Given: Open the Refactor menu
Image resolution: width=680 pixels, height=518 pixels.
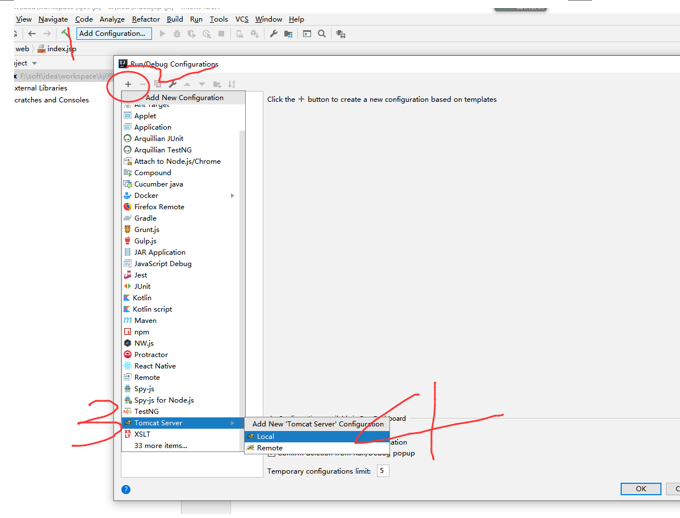Looking at the screenshot, I should (x=146, y=19).
